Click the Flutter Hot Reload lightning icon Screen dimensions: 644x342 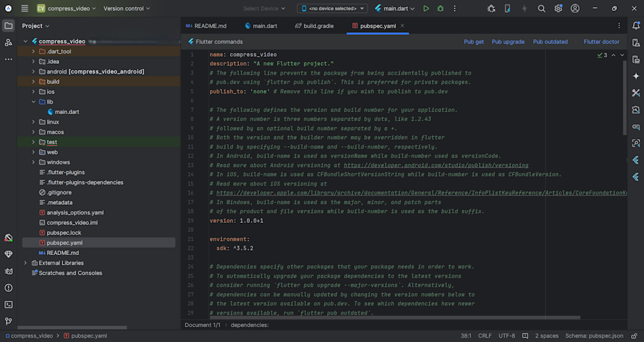[x=524, y=8]
